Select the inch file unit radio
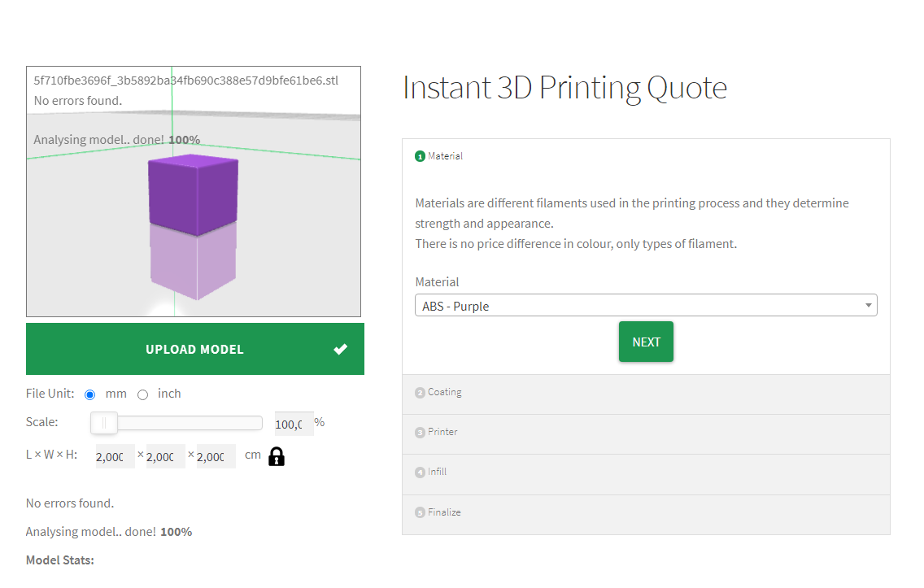 pos(142,394)
